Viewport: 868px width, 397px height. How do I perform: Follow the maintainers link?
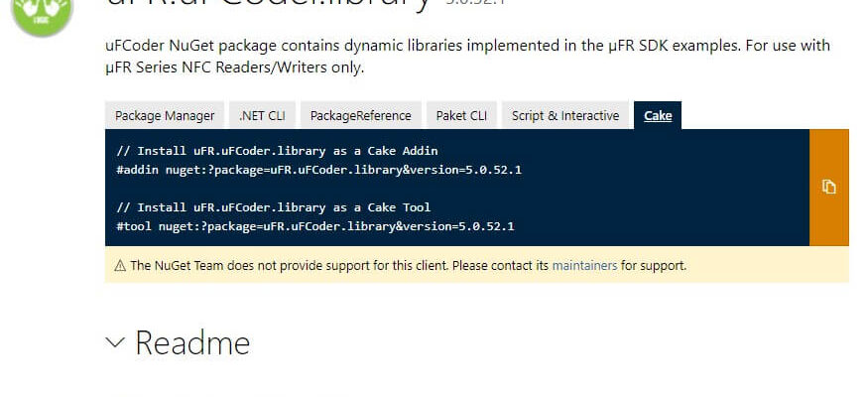[x=584, y=266]
